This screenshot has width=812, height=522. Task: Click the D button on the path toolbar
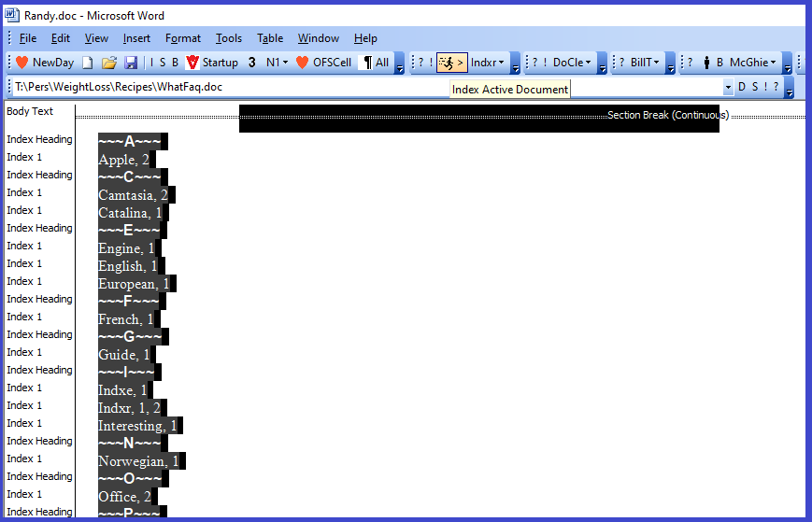pyautogui.click(x=742, y=87)
